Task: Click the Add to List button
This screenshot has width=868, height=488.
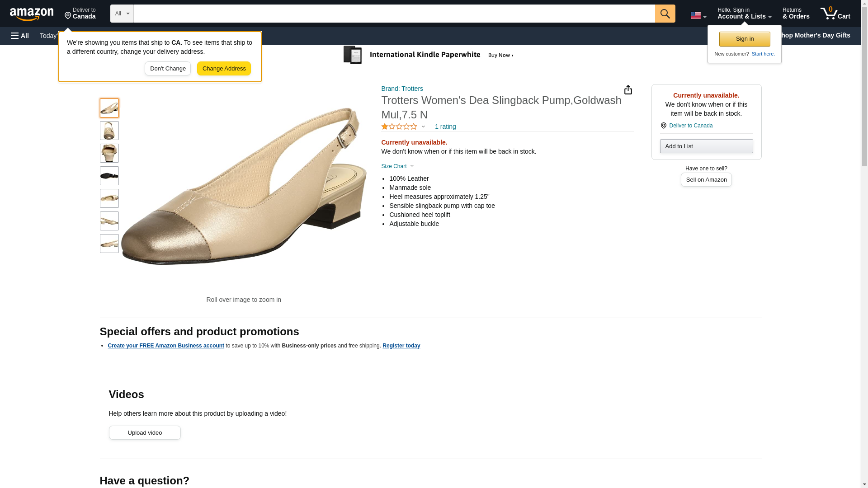Action: [706, 146]
